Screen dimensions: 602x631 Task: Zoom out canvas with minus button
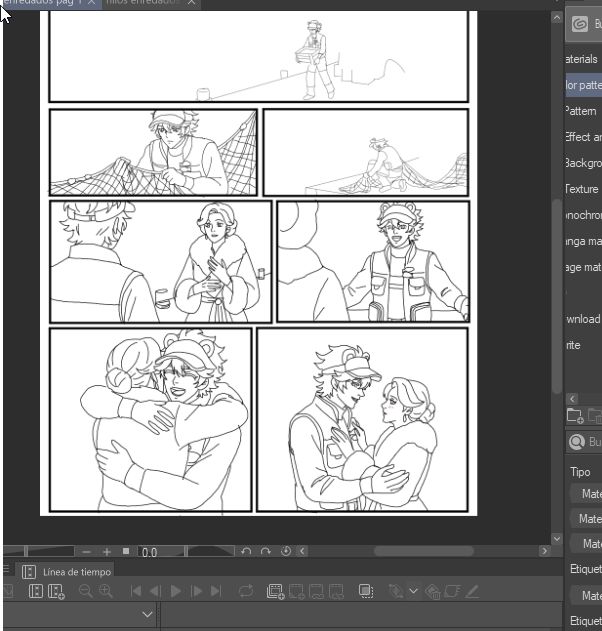click(86, 552)
